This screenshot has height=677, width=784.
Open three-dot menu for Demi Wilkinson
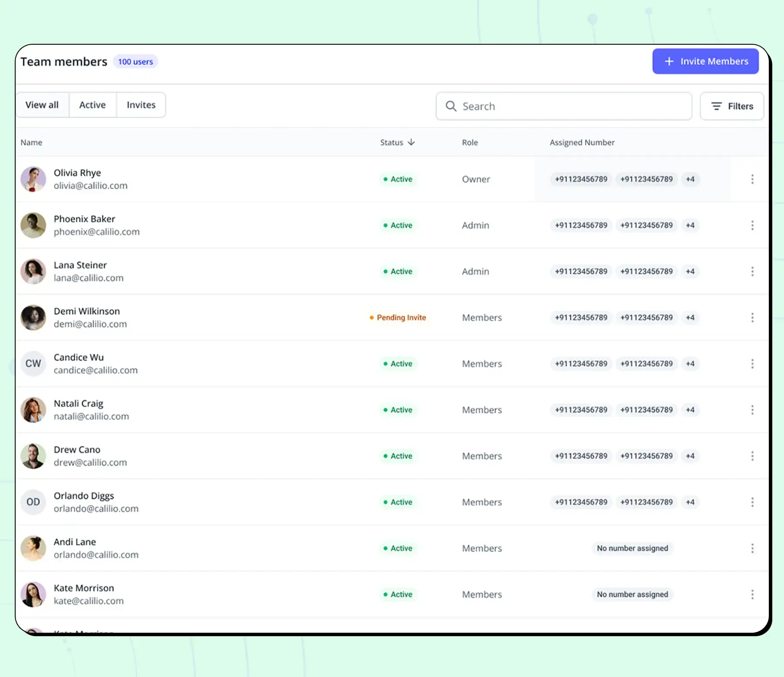(x=752, y=318)
